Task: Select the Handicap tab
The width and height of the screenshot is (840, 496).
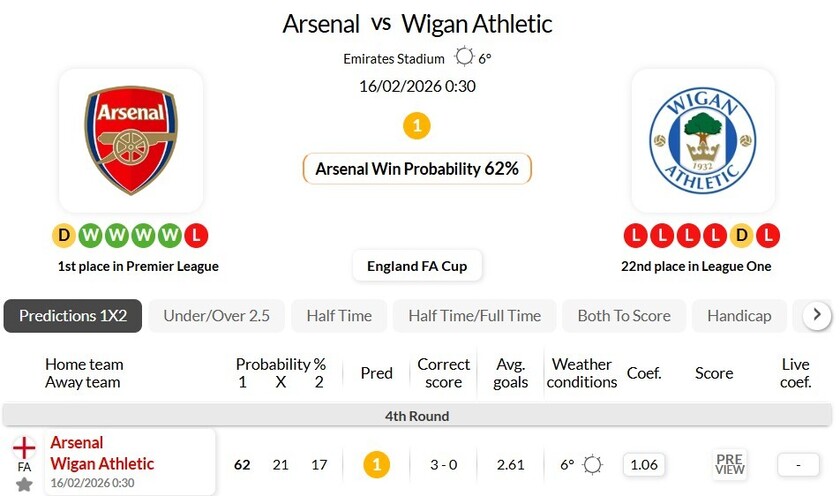Action: click(739, 316)
